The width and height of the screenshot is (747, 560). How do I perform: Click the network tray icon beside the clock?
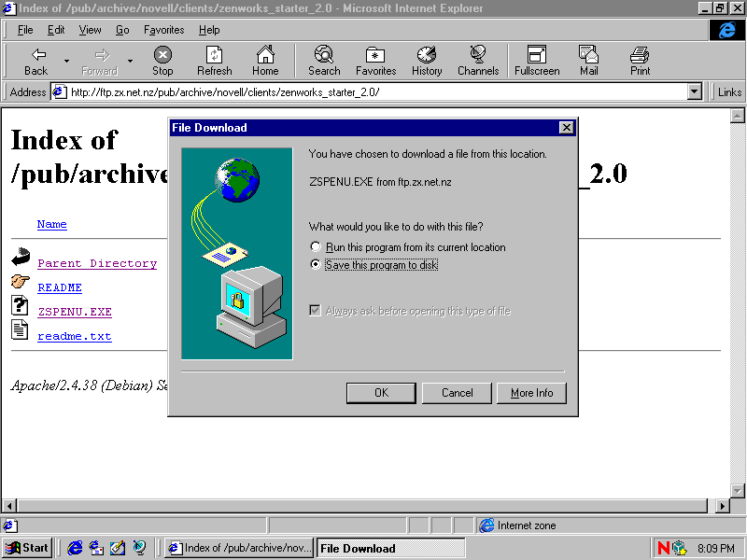pos(679,548)
